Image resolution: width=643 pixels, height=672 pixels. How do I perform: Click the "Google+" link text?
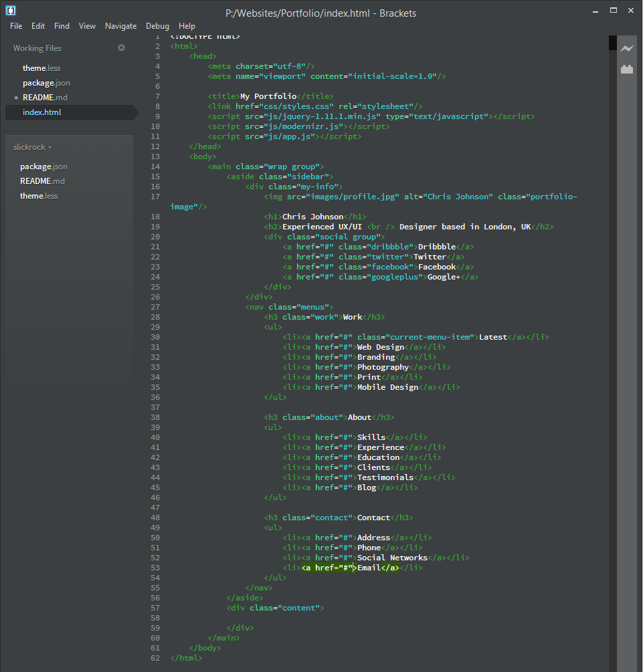point(444,277)
